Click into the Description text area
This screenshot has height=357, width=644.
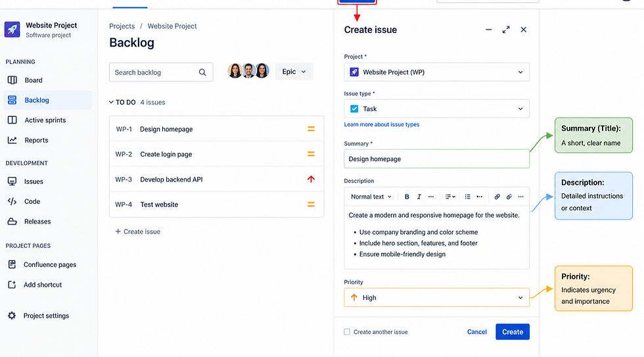tap(436, 237)
